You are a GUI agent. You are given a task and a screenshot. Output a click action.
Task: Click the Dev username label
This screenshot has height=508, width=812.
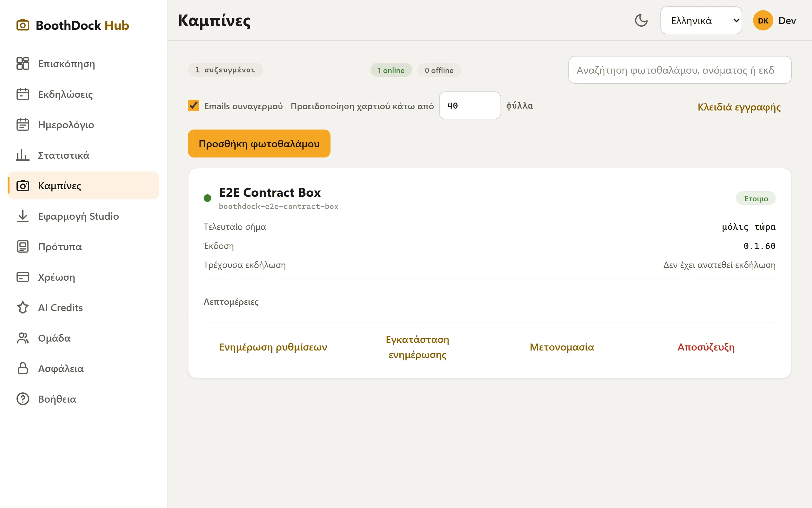tap(787, 21)
